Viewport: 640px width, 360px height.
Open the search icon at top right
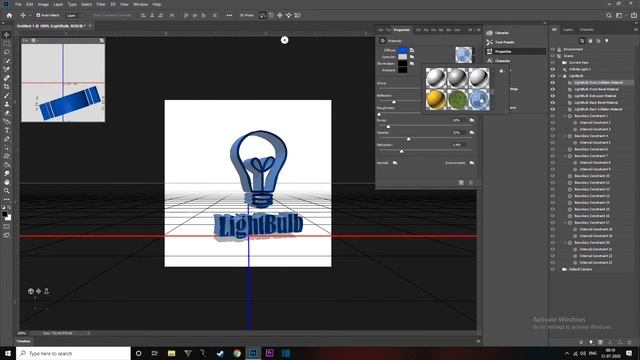(609, 15)
